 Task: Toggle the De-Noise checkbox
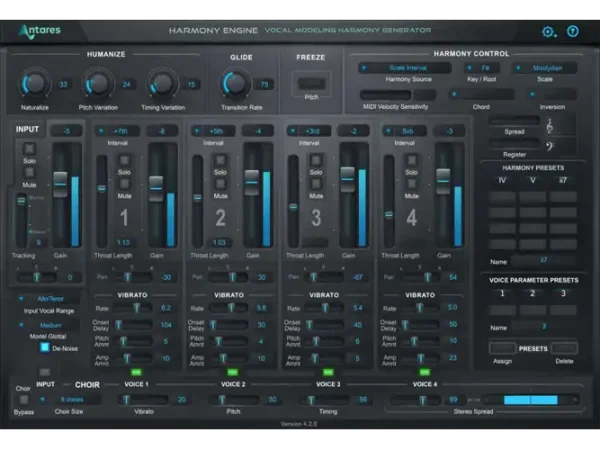pos(45,347)
